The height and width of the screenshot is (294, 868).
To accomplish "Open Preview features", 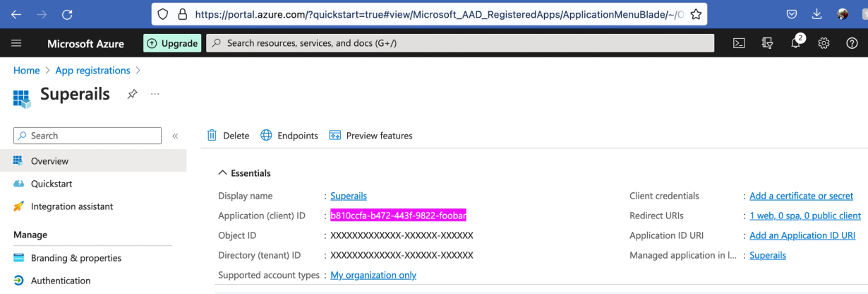I will point(370,136).
